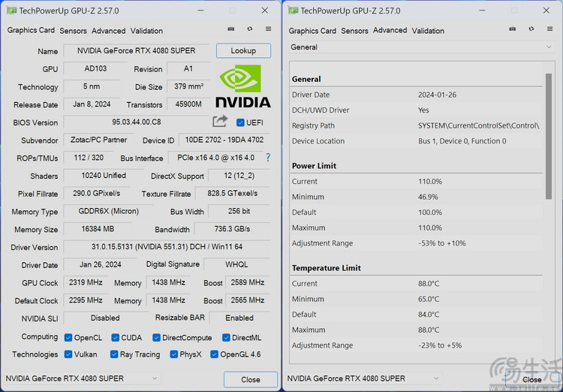Open Advanced tab in left window
Image resolution: width=563 pixels, height=392 pixels.
click(x=108, y=31)
